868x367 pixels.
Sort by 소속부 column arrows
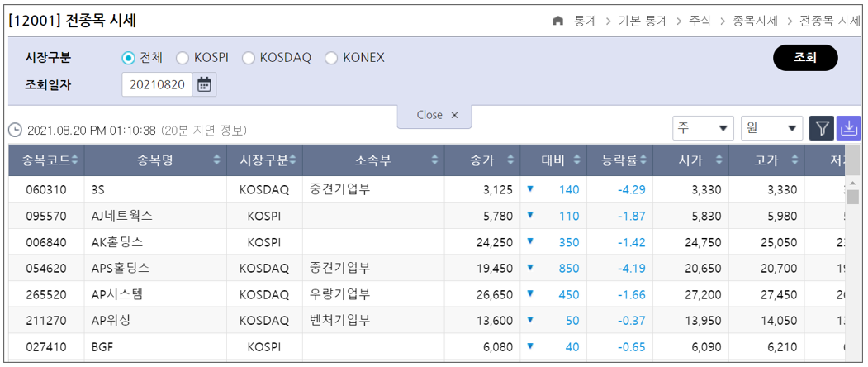point(434,160)
